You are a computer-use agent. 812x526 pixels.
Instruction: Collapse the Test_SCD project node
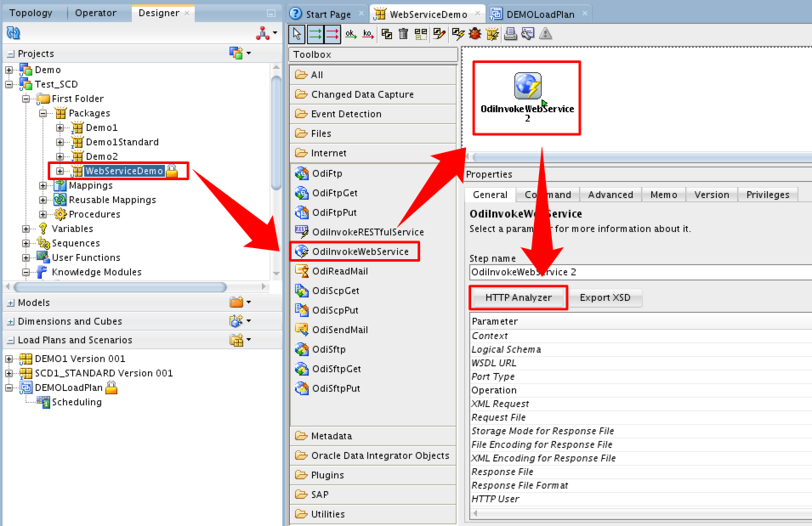(x=9, y=84)
